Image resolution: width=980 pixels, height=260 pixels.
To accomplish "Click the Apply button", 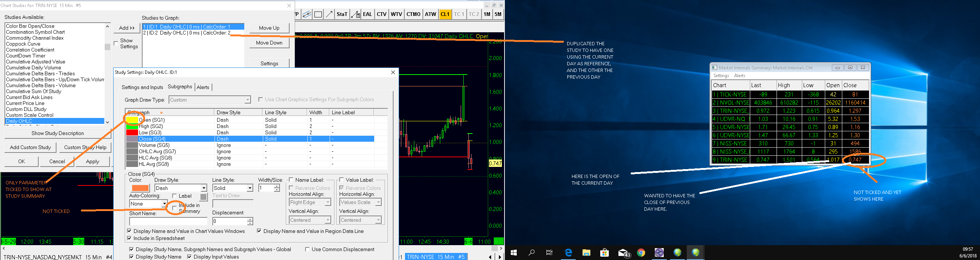I will tap(92, 162).
